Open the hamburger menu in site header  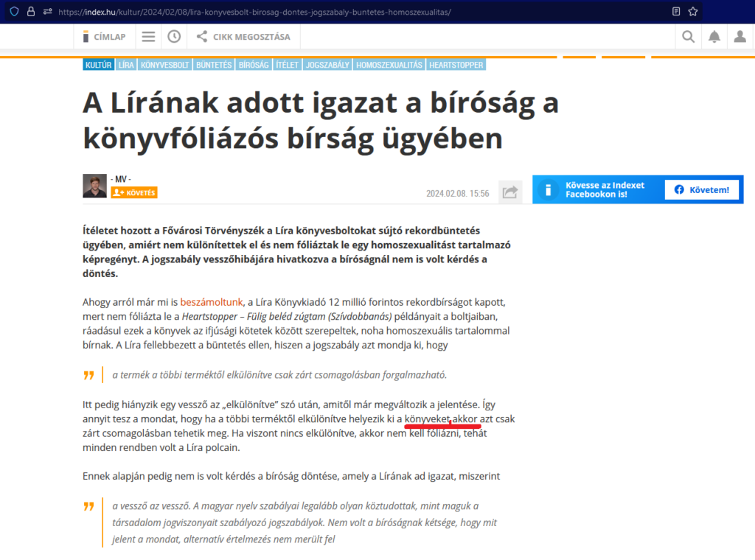pyautogui.click(x=148, y=36)
